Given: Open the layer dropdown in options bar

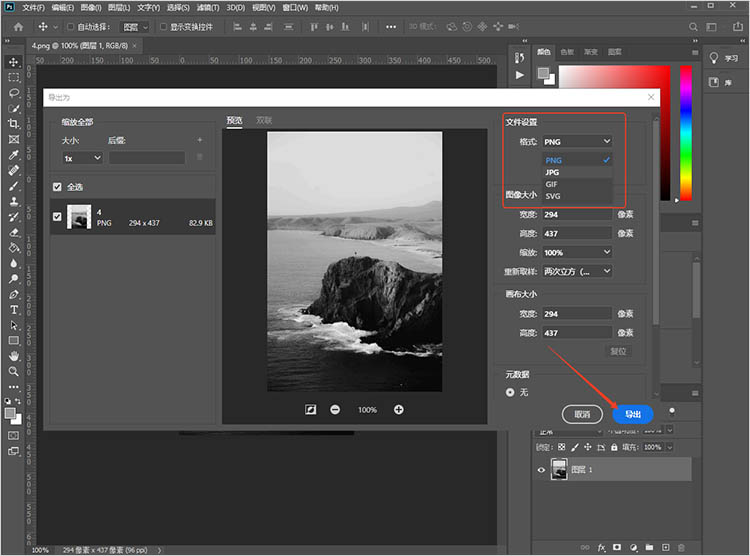Looking at the screenshot, I should [x=135, y=27].
